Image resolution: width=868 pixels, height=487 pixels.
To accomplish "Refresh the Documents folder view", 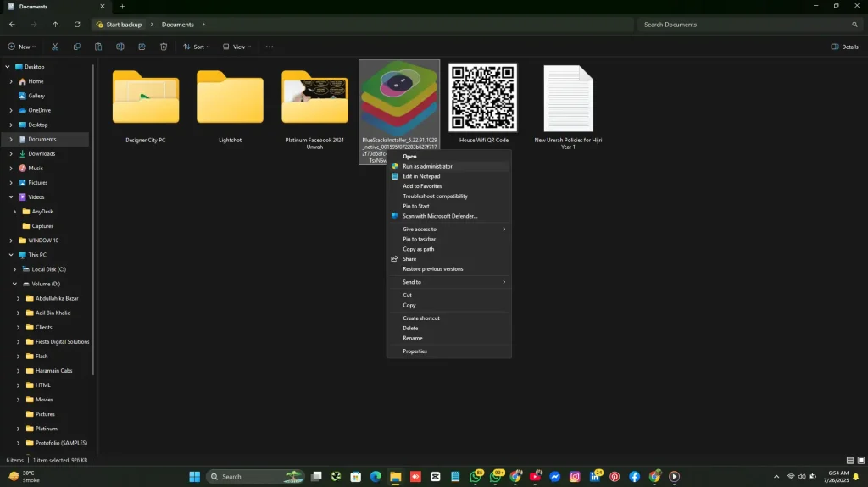I will (77, 25).
